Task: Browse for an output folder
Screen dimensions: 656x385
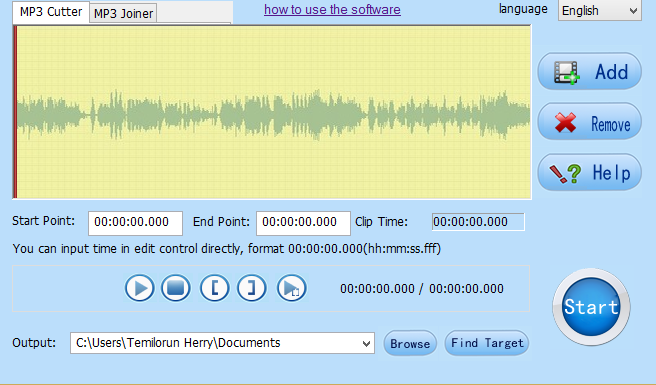Action: 410,343
